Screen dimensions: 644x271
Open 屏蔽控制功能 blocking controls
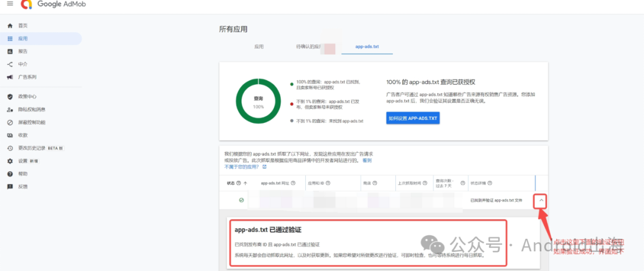[x=31, y=122]
